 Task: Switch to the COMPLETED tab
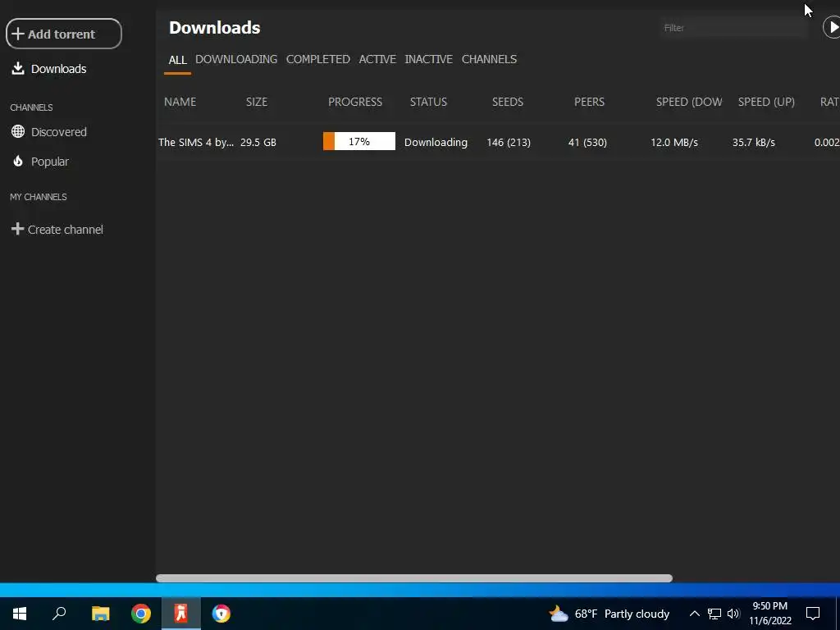[x=318, y=59]
